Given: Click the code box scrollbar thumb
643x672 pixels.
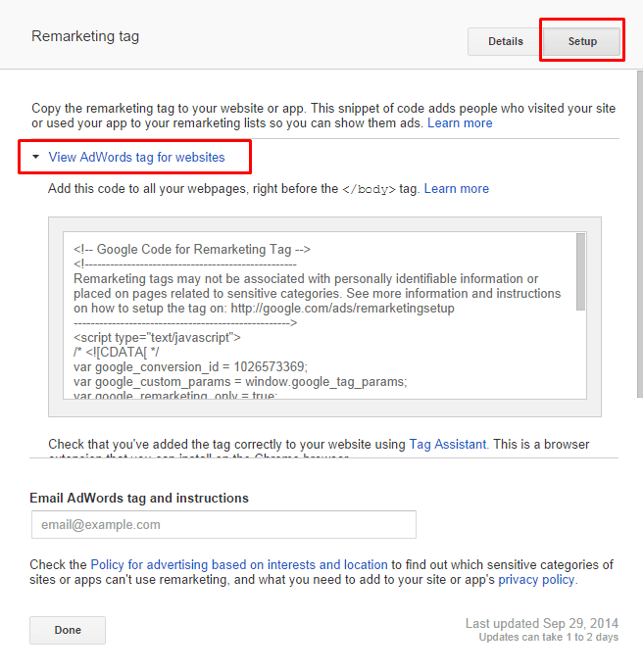Looking at the screenshot, I should click(x=581, y=271).
